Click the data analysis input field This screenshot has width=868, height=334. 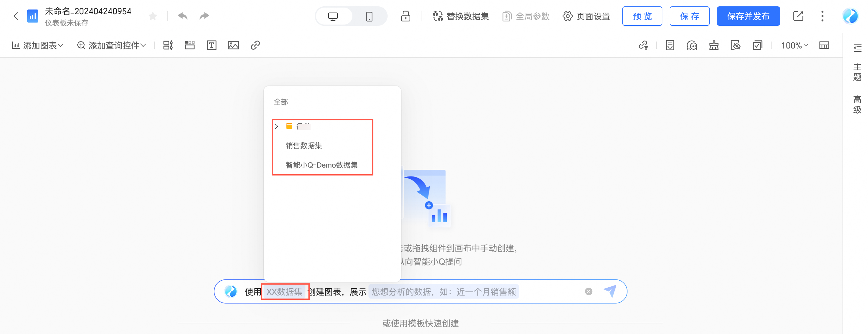click(443, 292)
